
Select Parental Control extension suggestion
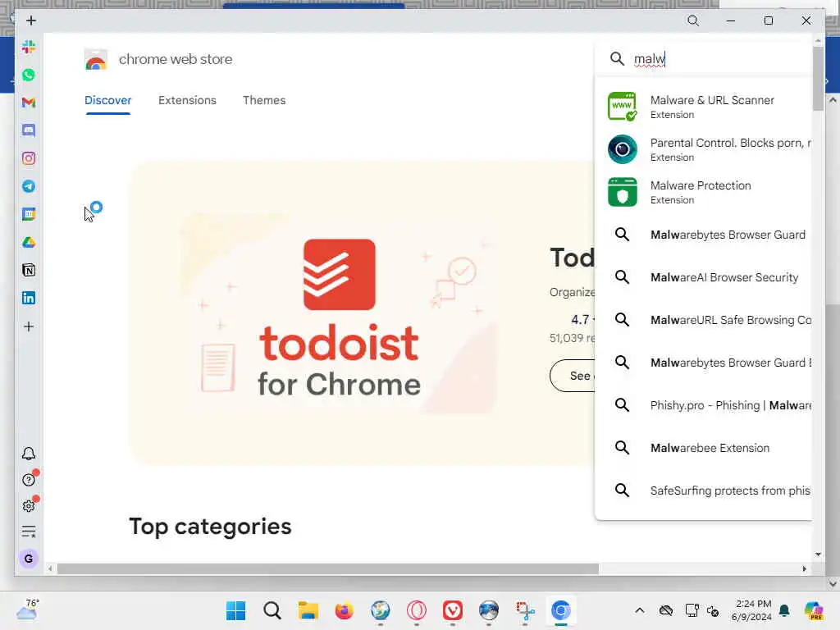pyautogui.click(x=703, y=149)
